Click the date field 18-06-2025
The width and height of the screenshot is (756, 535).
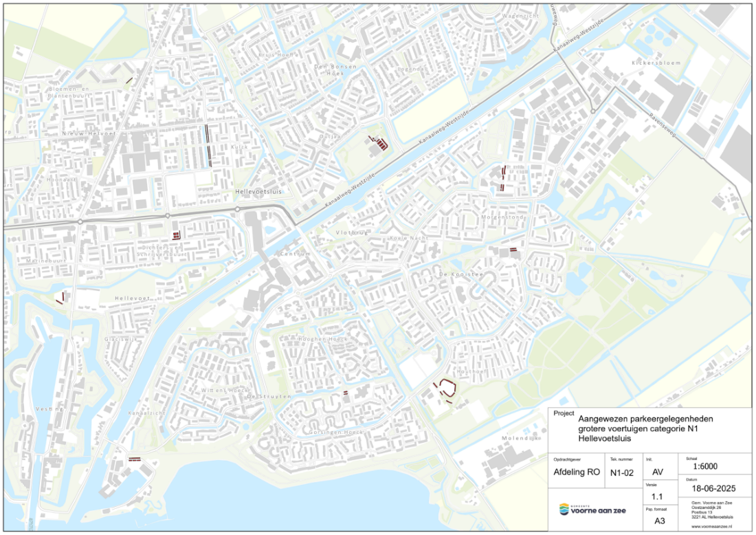click(x=713, y=488)
